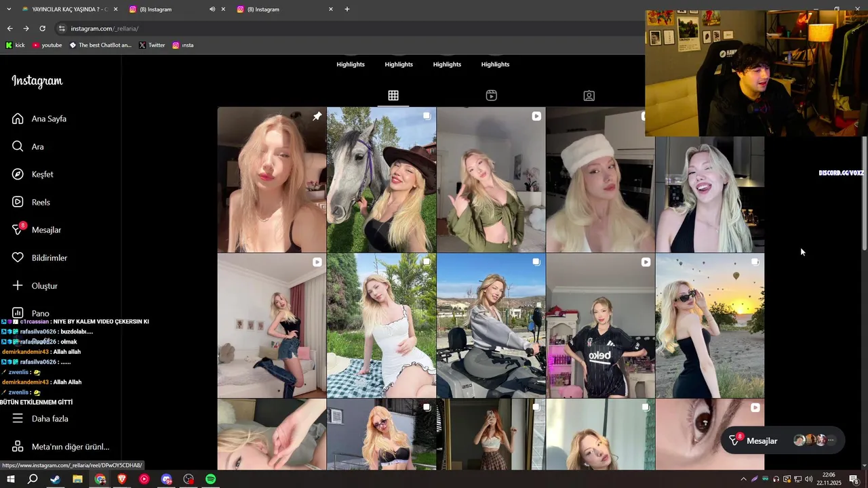The width and height of the screenshot is (868, 488).
Task: Select the posts grid tab
Action: (x=393, y=96)
